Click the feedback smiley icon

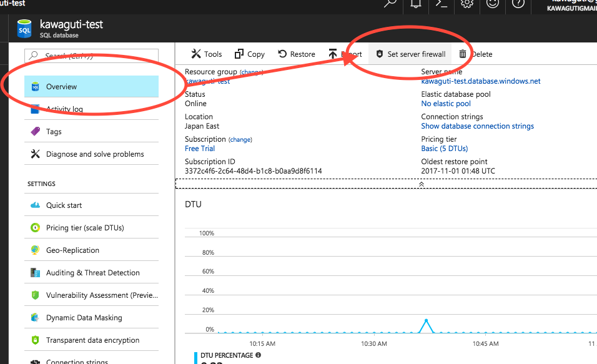[x=492, y=3]
